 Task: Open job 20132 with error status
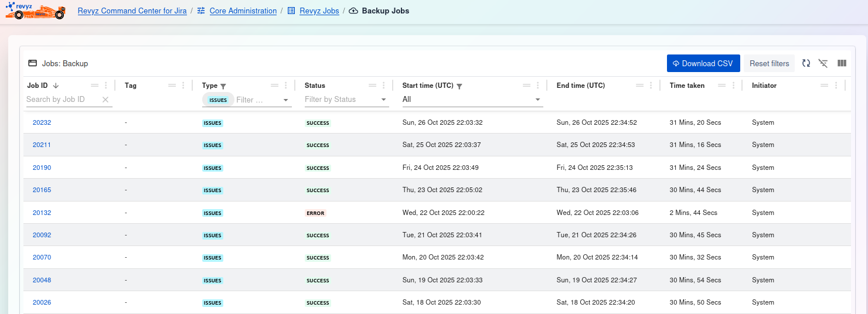(42, 213)
